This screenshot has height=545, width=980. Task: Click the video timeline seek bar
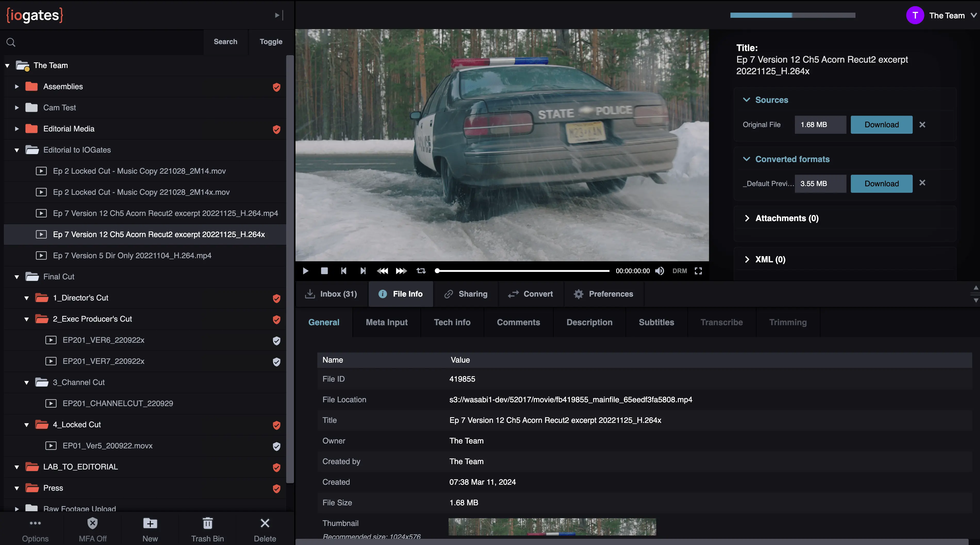[523, 271]
